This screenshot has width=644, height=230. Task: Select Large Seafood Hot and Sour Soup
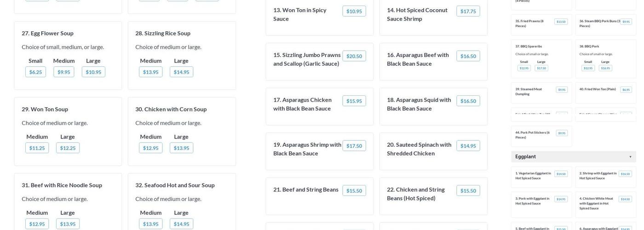click(x=181, y=224)
